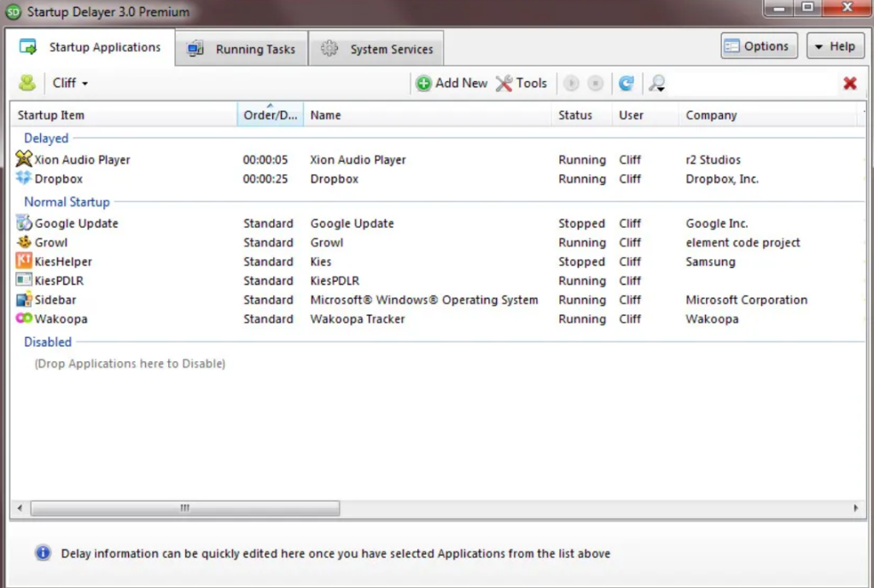The image size is (874, 588).
Task: Click the KiesPDLR item icon
Action: point(24,280)
